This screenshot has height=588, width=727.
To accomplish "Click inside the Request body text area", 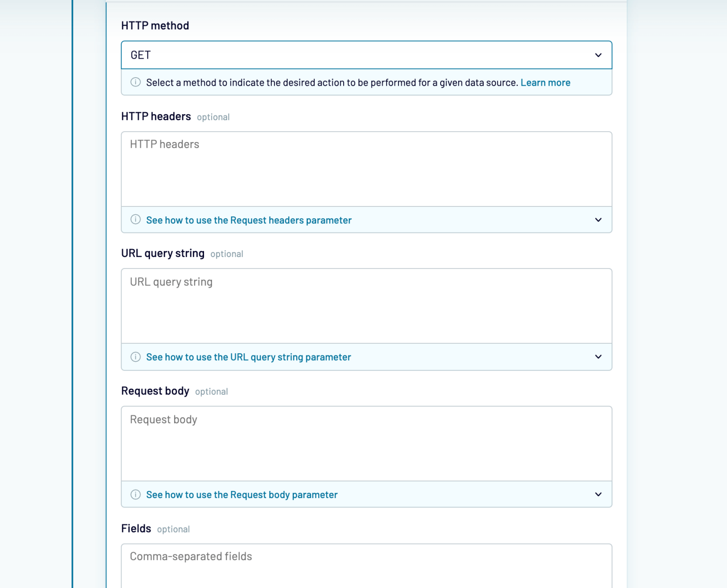I will [366, 443].
